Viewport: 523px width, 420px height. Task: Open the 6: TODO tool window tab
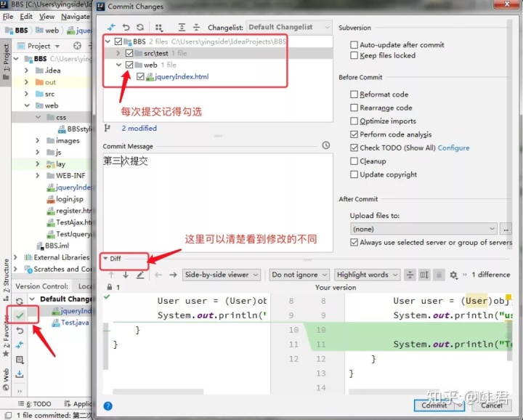35,404
